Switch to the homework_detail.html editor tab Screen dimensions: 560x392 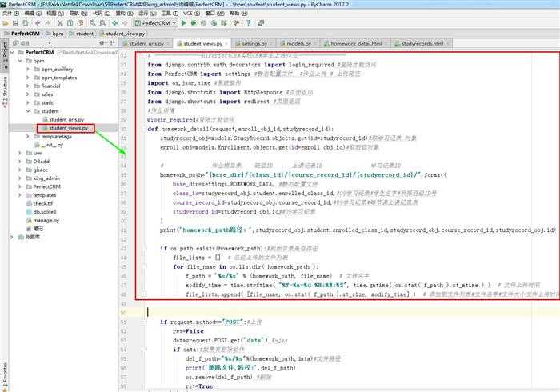[x=356, y=43]
